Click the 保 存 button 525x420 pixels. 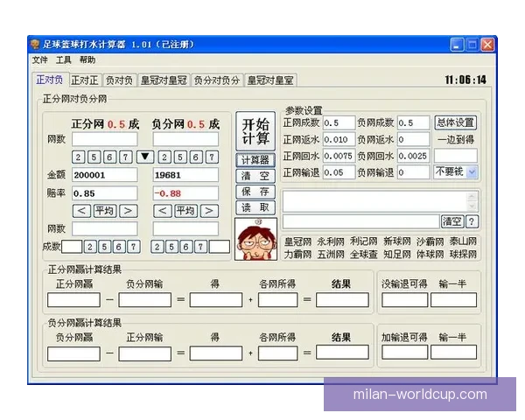[x=255, y=192]
